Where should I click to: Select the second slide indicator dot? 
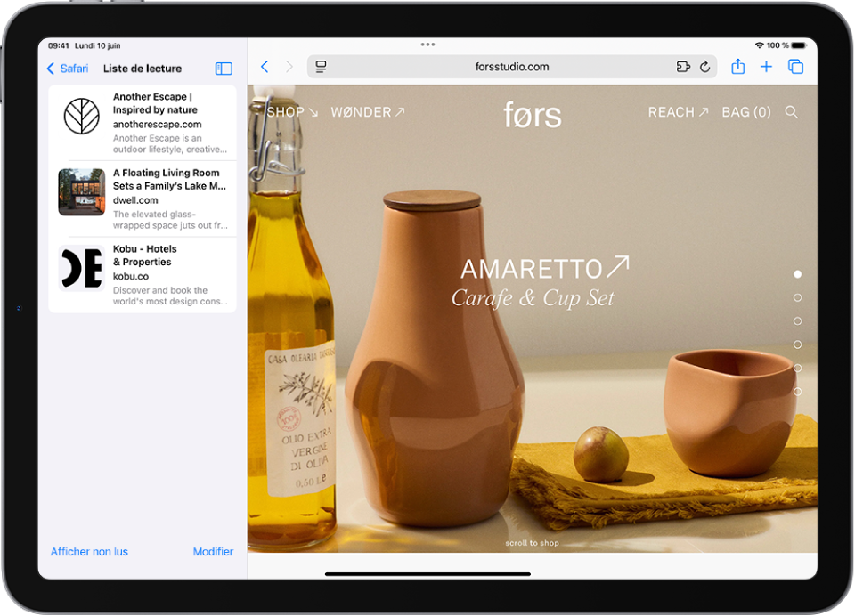797,298
